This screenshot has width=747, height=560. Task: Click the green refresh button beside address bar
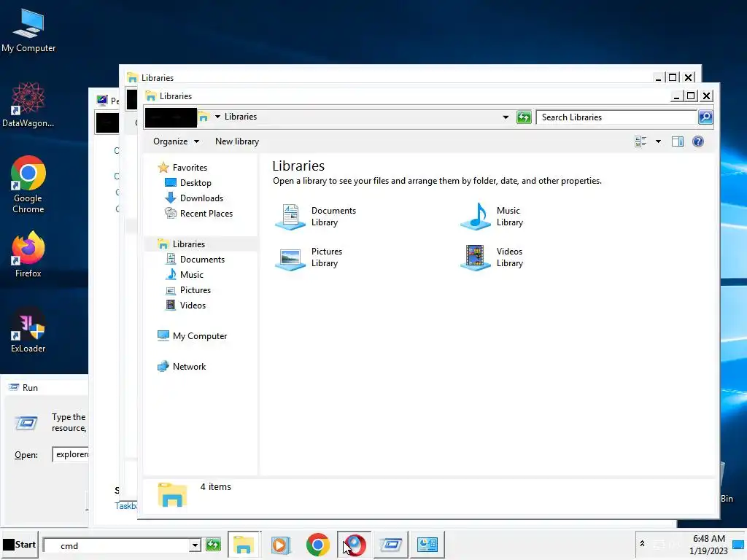(524, 117)
